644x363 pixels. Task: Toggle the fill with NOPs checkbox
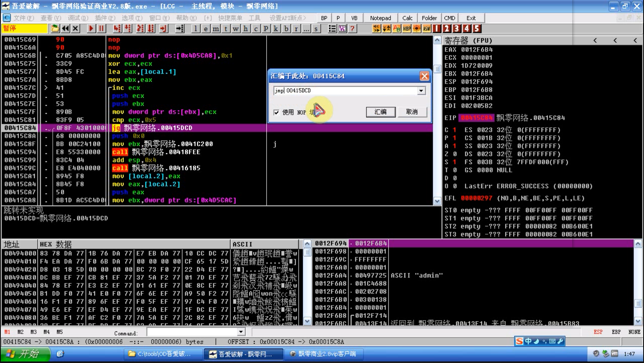coord(276,112)
